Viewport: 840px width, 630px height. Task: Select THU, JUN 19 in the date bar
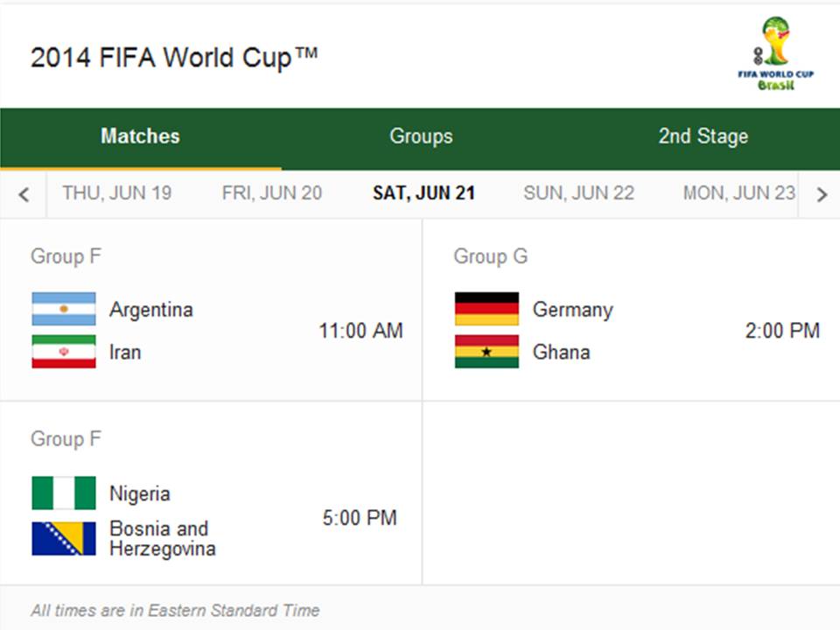(119, 193)
